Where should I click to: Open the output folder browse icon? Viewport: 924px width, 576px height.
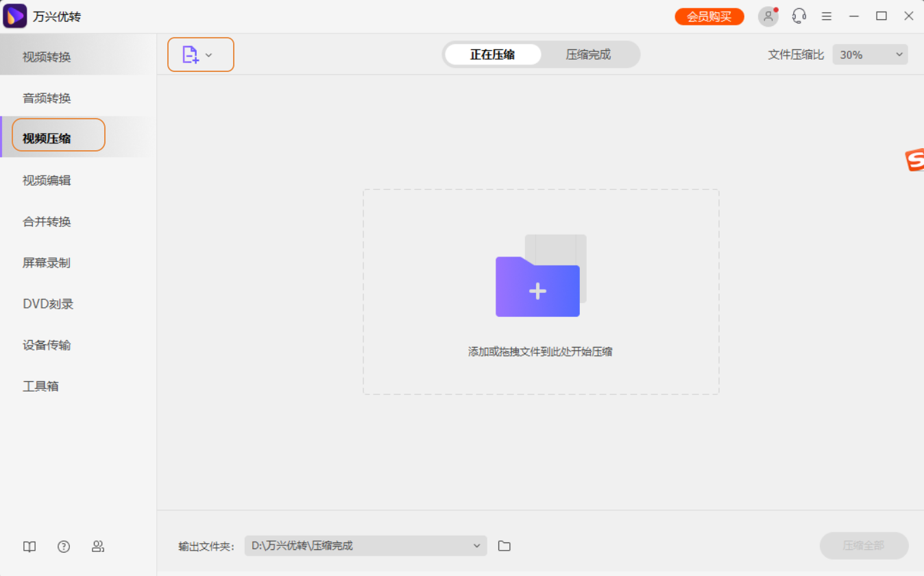click(x=504, y=545)
